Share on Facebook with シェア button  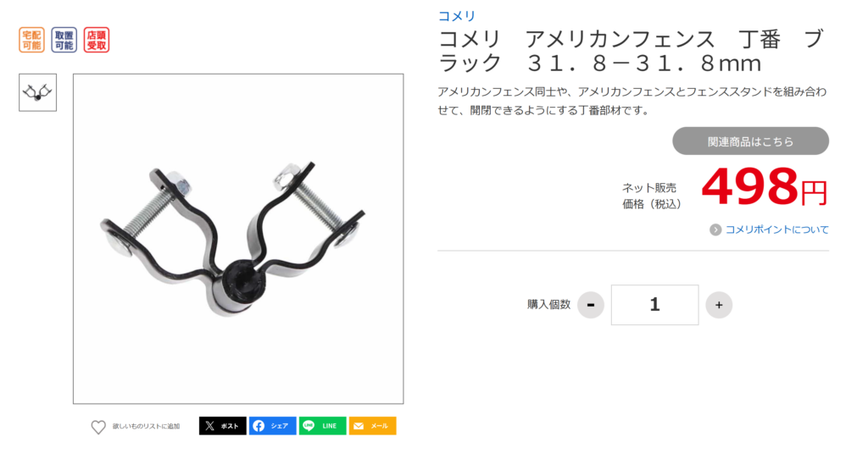coord(272,426)
